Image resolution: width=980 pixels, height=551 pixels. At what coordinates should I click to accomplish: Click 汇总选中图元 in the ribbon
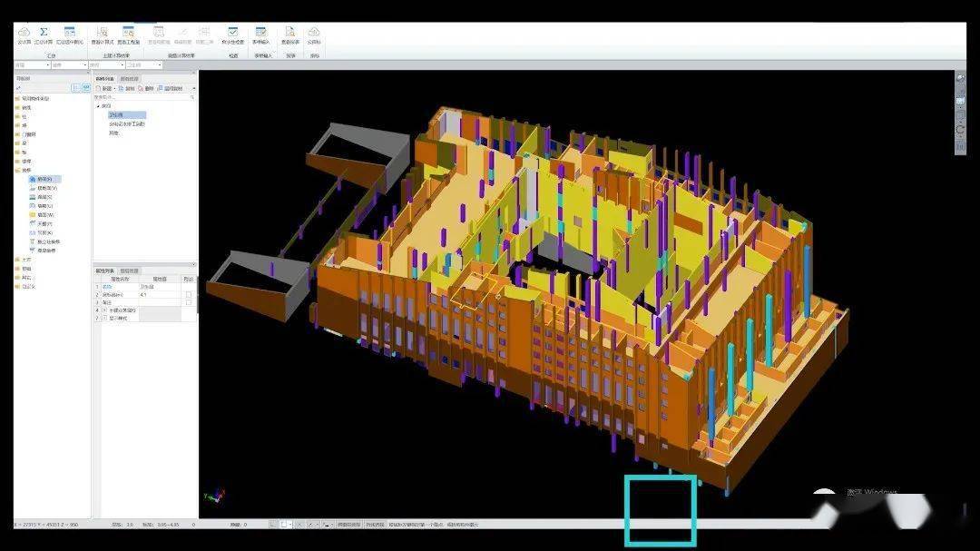tap(70, 34)
